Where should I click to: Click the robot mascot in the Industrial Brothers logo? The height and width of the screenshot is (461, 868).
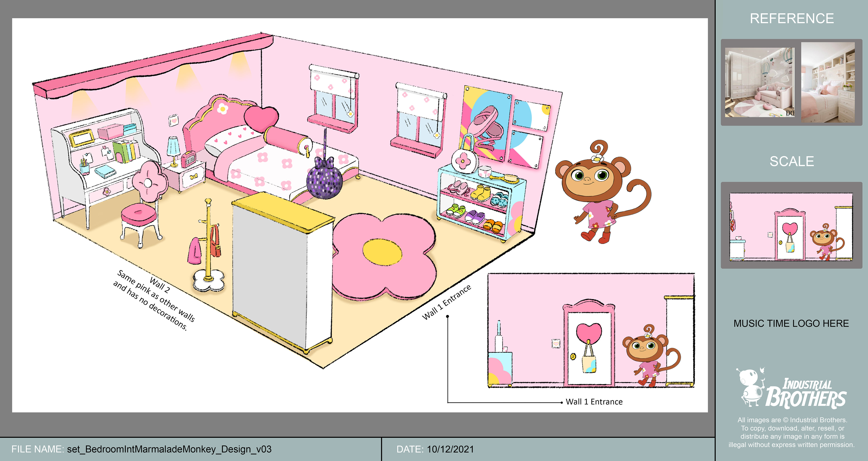(x=751, y=387)
